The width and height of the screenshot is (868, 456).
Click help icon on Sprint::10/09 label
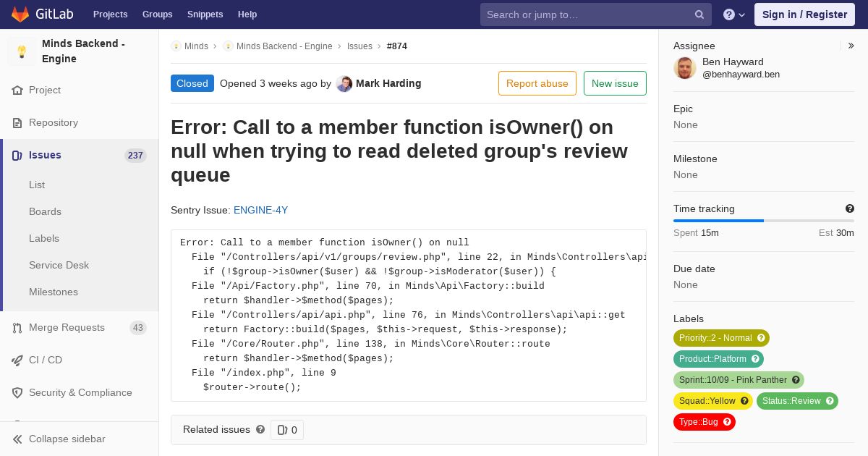click(796, 380)
